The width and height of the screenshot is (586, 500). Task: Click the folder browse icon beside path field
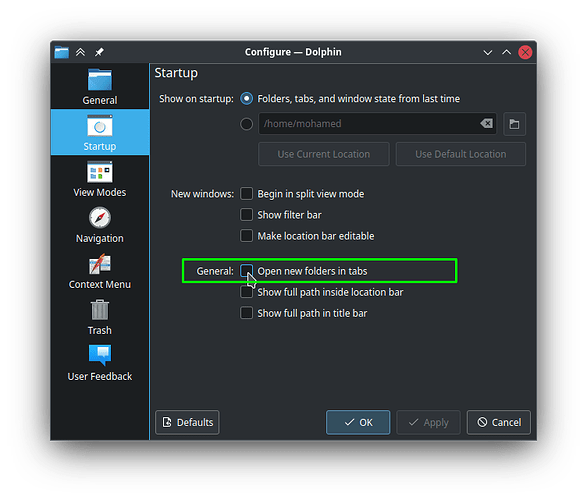click(514, 124)
